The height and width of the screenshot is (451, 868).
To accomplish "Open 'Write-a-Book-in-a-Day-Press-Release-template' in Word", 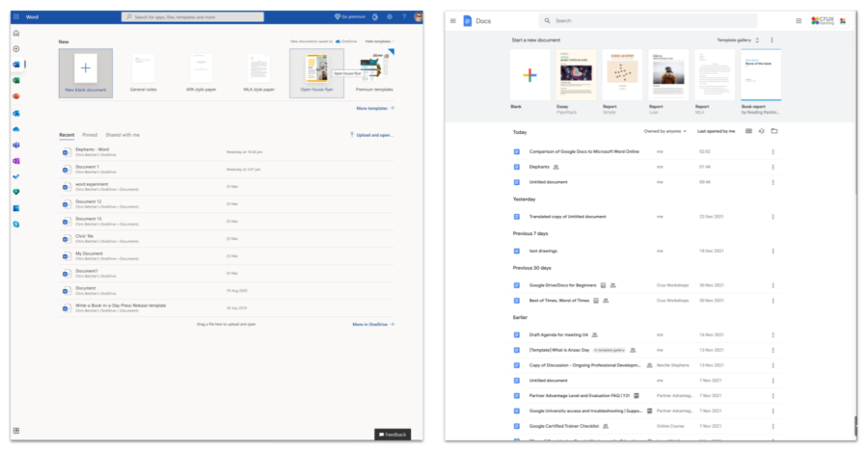I will pyautogui.click(x=227, y=308).
